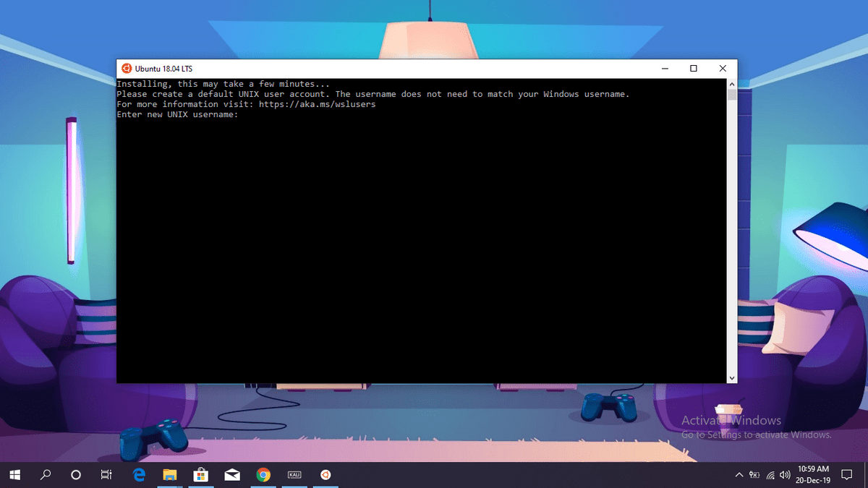Open Mail app from taskbar
The height and width of the screenshot is (488, 868).
(232, 475)
